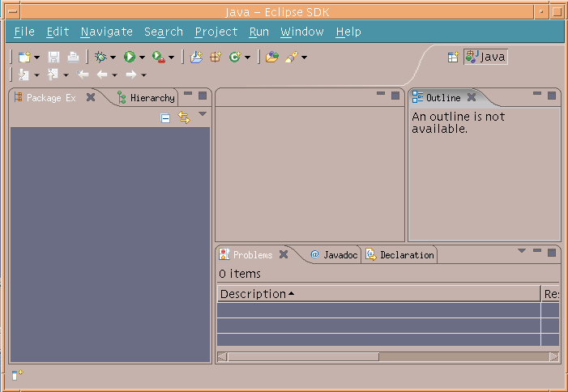Expand the External Tools dropdown arrow

point(171,58)
